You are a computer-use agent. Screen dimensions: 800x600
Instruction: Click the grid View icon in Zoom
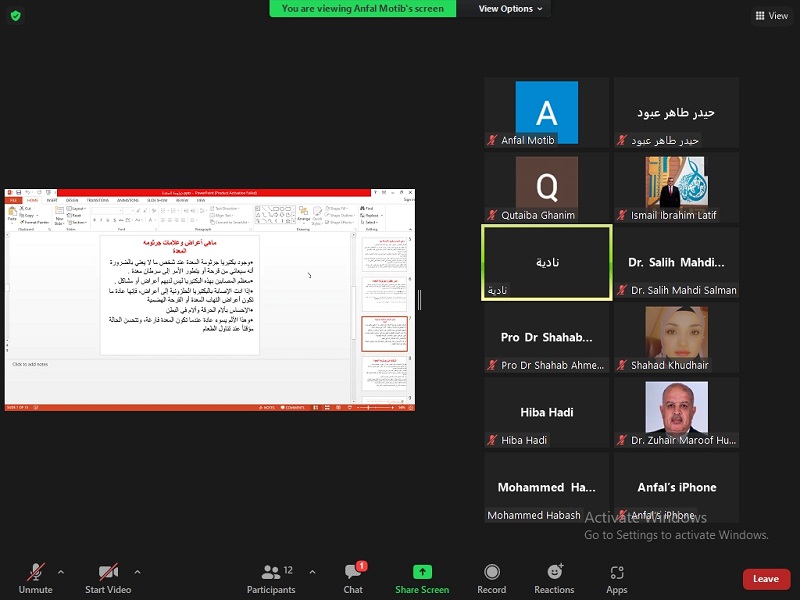(760, 16)
